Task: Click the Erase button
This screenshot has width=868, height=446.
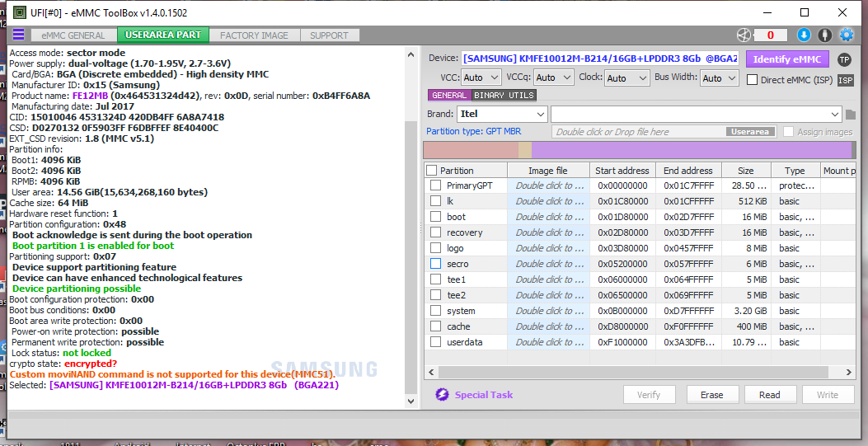Action: point(712,395)
